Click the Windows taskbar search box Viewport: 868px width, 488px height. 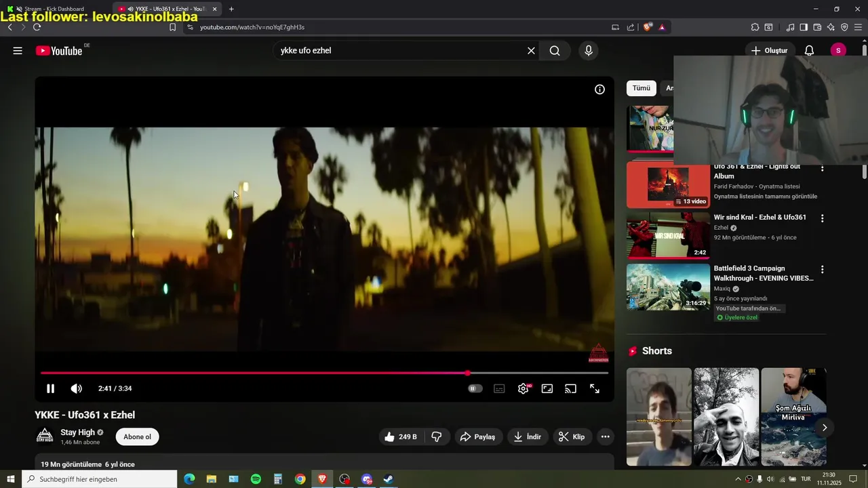(99, 479)
